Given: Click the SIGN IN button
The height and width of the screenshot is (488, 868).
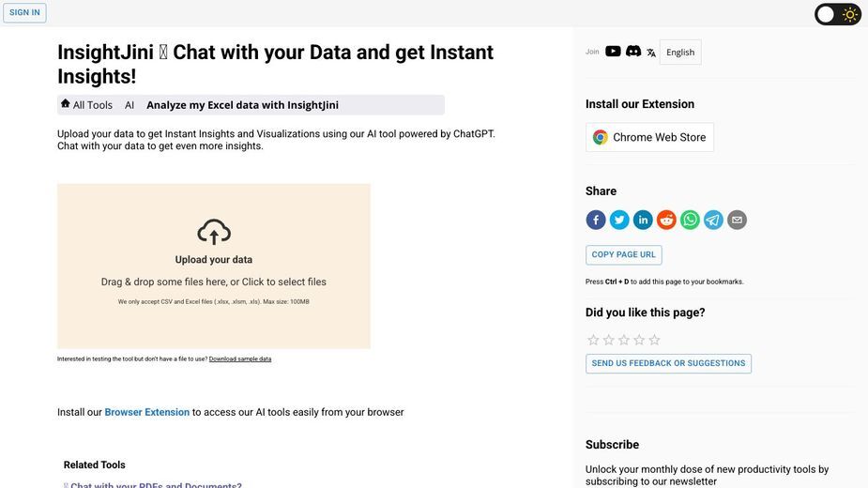Looking at the screenshot, I should click(24, 12).
